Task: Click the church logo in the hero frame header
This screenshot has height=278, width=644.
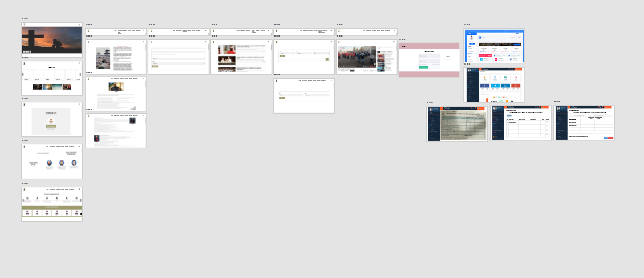Action: click(x=24, y=25)
